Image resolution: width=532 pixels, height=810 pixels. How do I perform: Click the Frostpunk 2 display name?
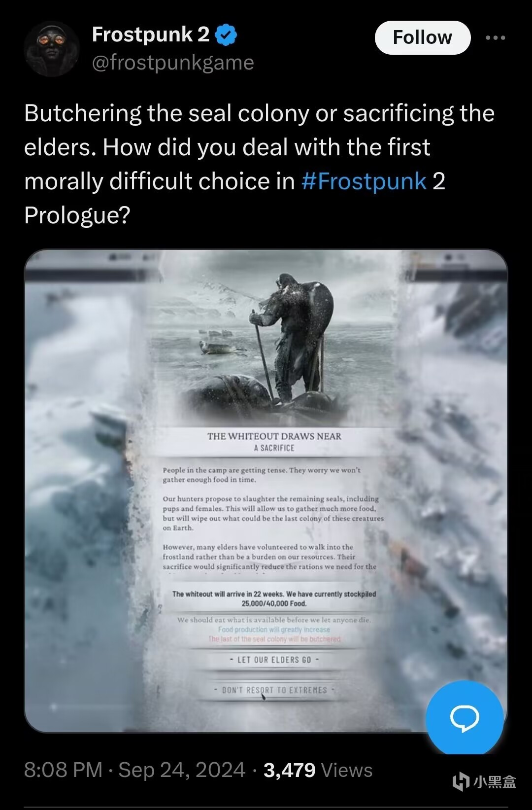151,35
